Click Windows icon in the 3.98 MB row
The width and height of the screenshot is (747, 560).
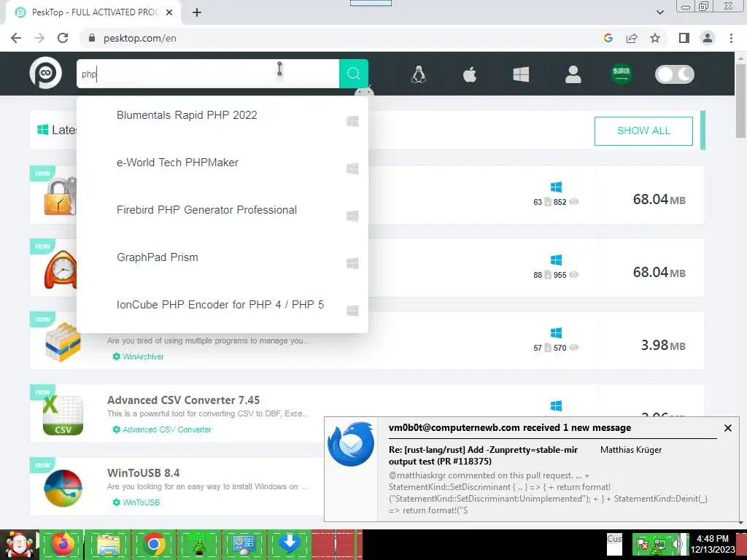tap(556, 332)
